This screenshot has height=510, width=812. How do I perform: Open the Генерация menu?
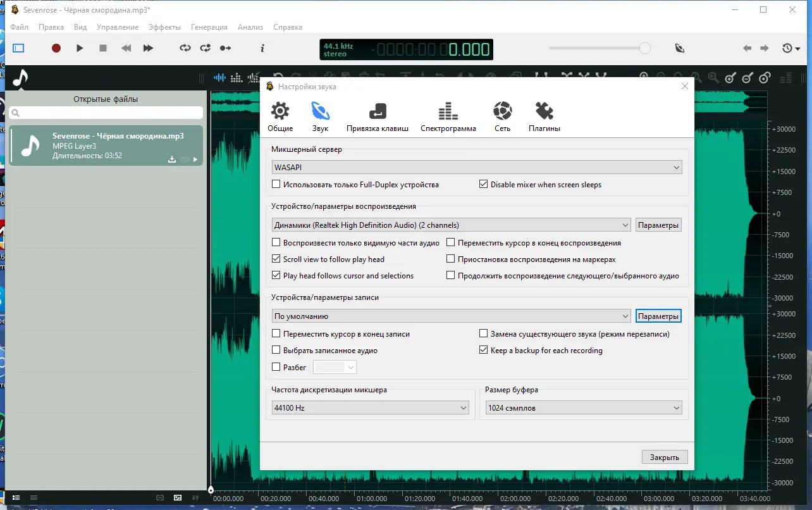click(209, 27)
